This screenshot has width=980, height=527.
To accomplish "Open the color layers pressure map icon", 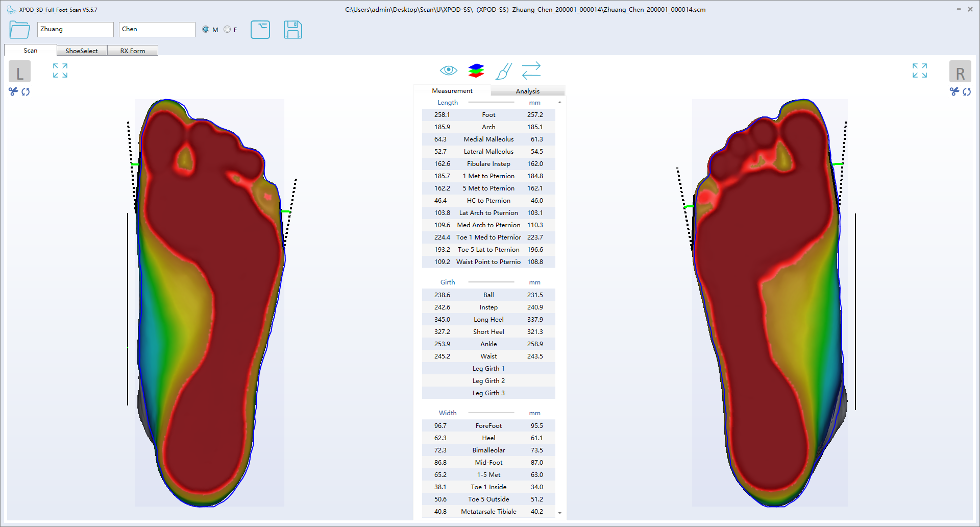I will coord(476,70).
